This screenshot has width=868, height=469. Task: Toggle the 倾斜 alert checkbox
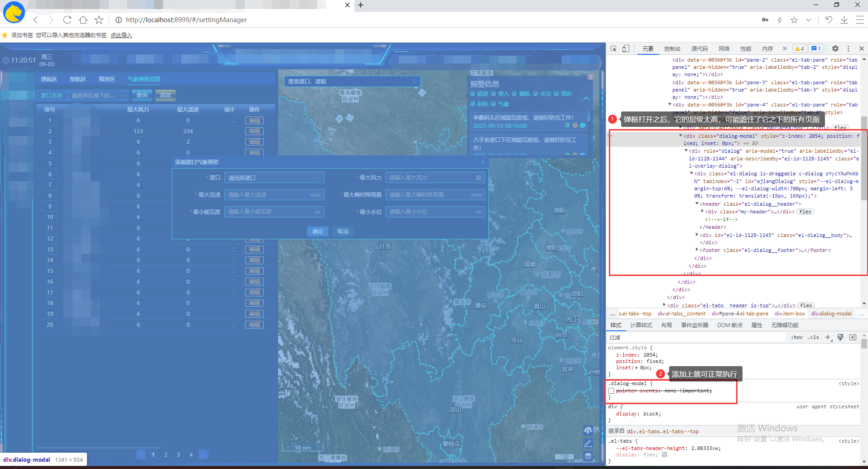click(556, 94)
